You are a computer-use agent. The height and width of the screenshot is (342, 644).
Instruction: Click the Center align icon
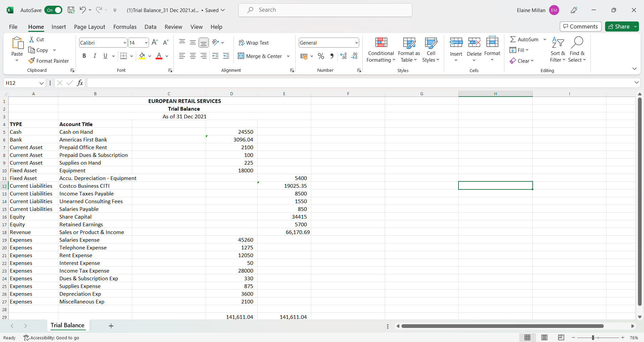193,56
